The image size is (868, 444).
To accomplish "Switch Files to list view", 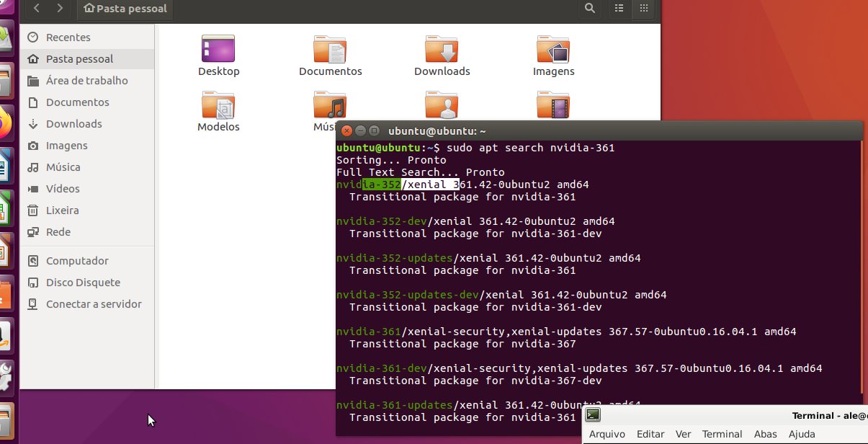I will (619, 9).
